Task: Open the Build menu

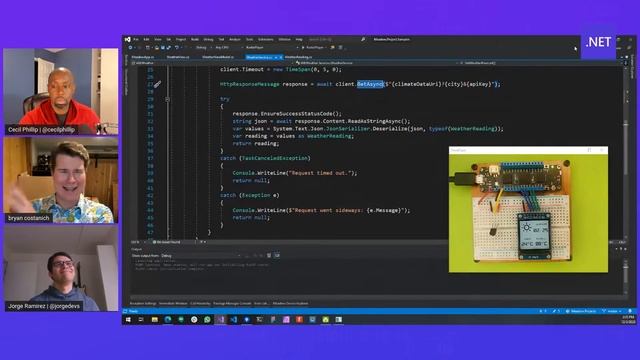Action: click(x=195, y=40)
